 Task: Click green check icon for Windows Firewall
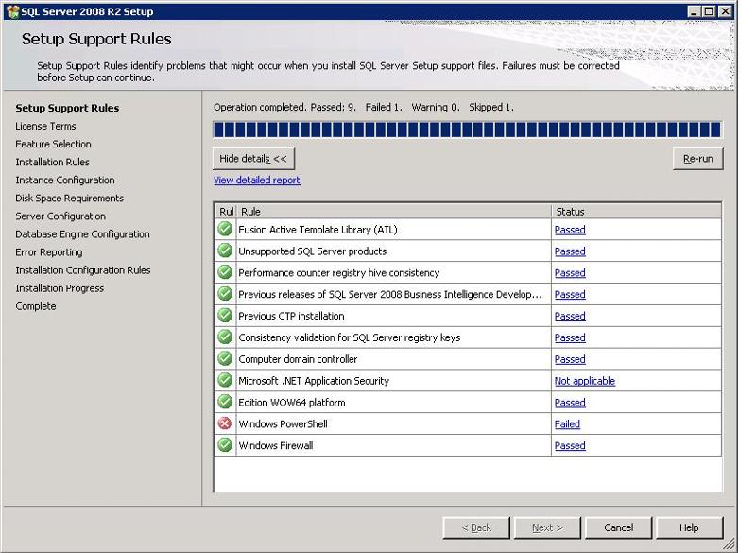pyautogui.click(x=225, y=445)
